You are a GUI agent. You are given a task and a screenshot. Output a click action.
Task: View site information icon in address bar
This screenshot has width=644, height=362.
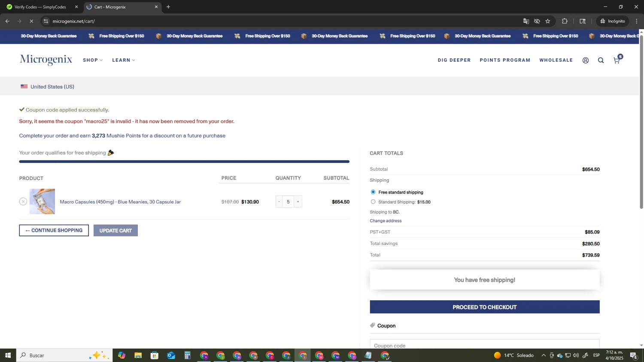(46, 21)
